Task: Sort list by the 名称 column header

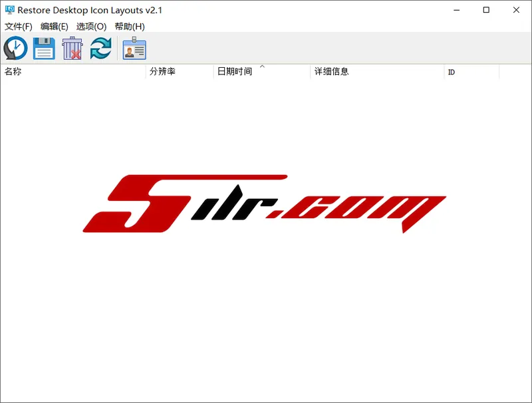Action: [x=73, y=72]
